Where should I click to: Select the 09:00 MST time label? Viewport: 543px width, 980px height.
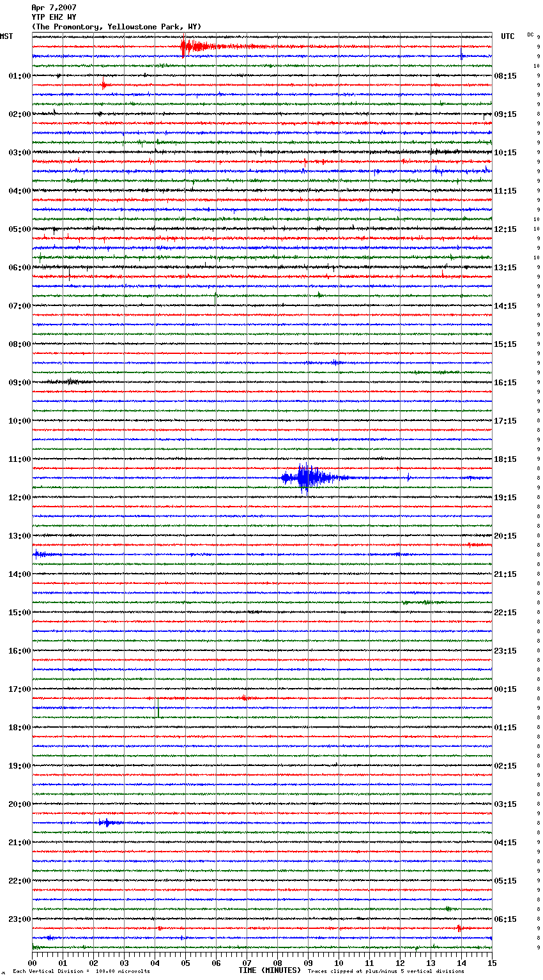point(20,383)
